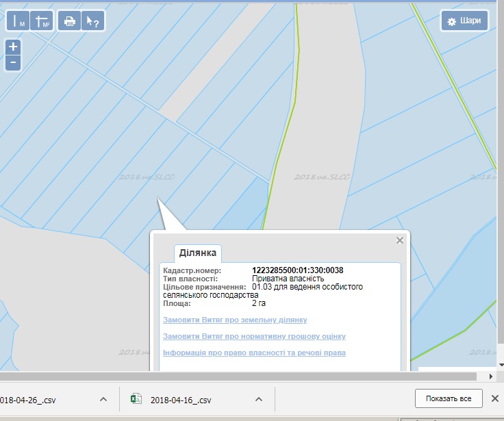504x421 pixels.
Task: Click the horizontal scrollbar right arrow
Action: click(490, 377)
